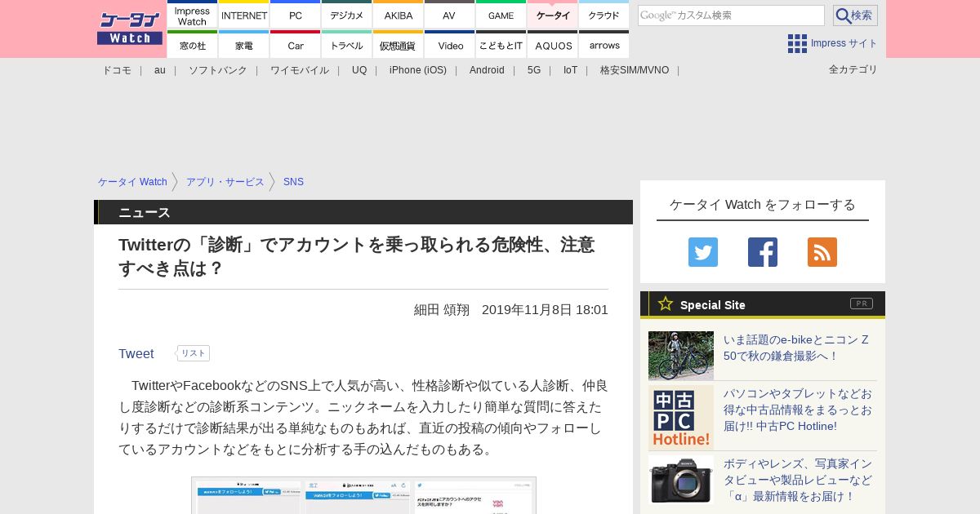Viewport: 980px width, 514px height.
Task: Click the article headline about Twitter 診断
Action: [357, 256]
